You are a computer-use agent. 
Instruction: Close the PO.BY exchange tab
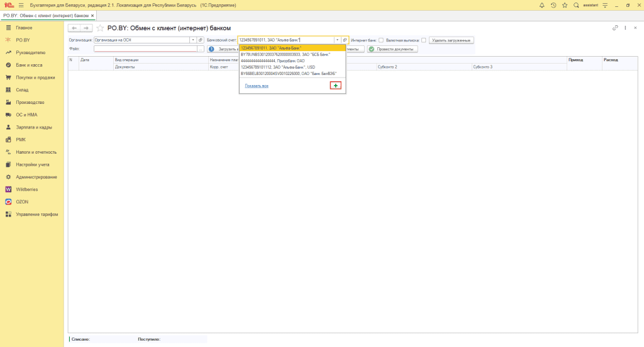click(92, 15)
